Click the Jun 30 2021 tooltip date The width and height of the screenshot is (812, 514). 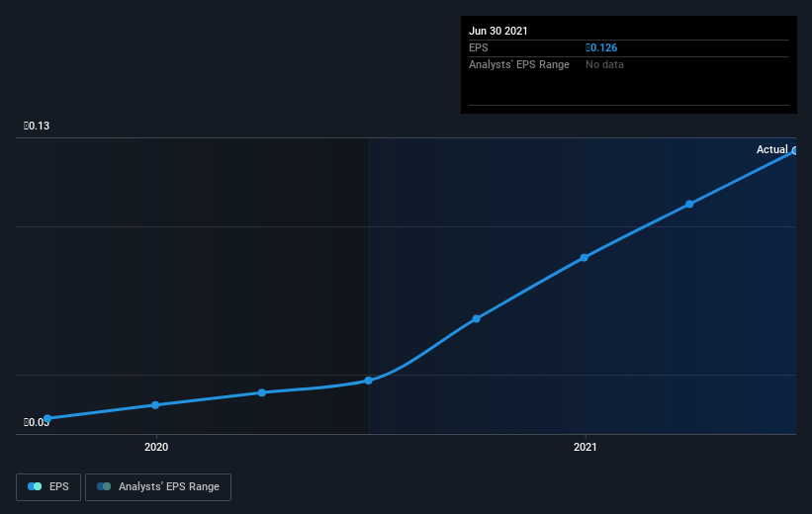(498, 31)
